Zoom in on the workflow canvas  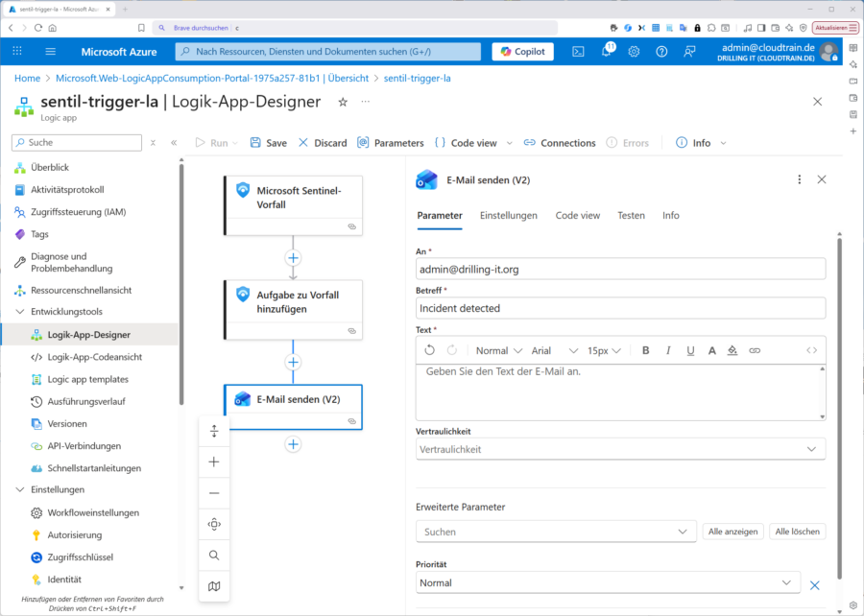pos(214,462)
